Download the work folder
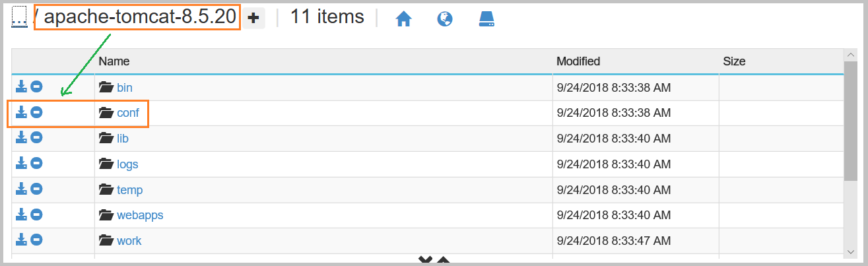 [21, 240]
